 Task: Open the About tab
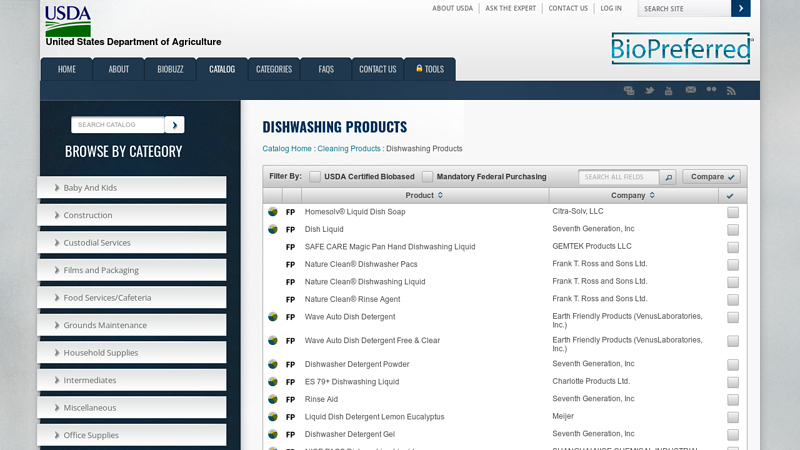(118, 69)
